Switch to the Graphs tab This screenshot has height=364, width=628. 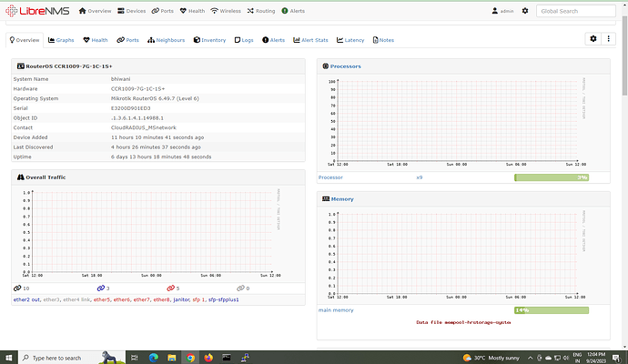[61, 40]
